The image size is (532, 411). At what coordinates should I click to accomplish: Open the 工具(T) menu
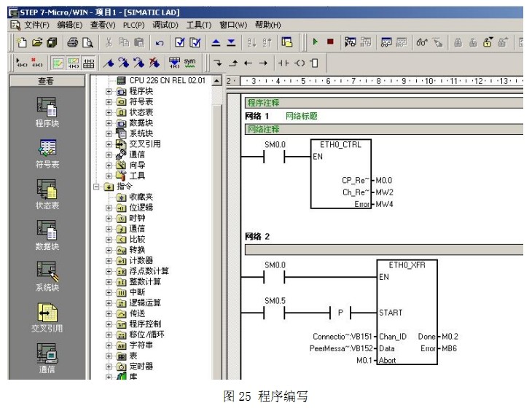[x=199, y=25]
